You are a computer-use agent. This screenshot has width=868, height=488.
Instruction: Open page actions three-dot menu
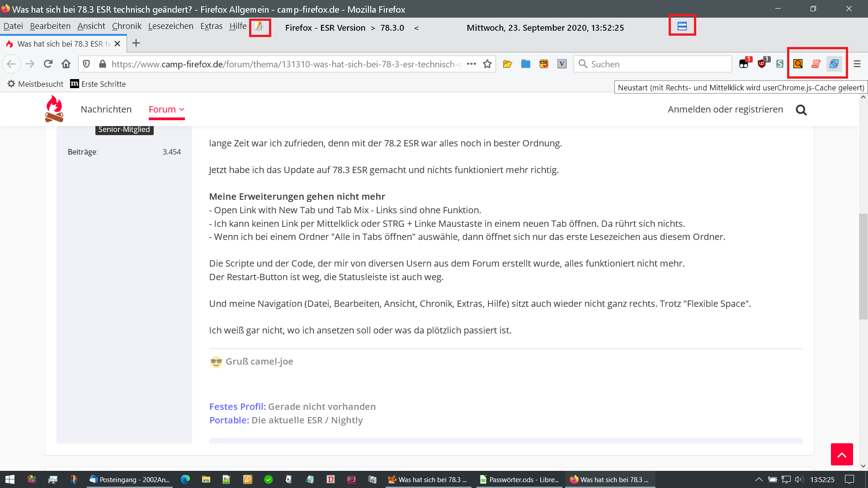point(472,64)
